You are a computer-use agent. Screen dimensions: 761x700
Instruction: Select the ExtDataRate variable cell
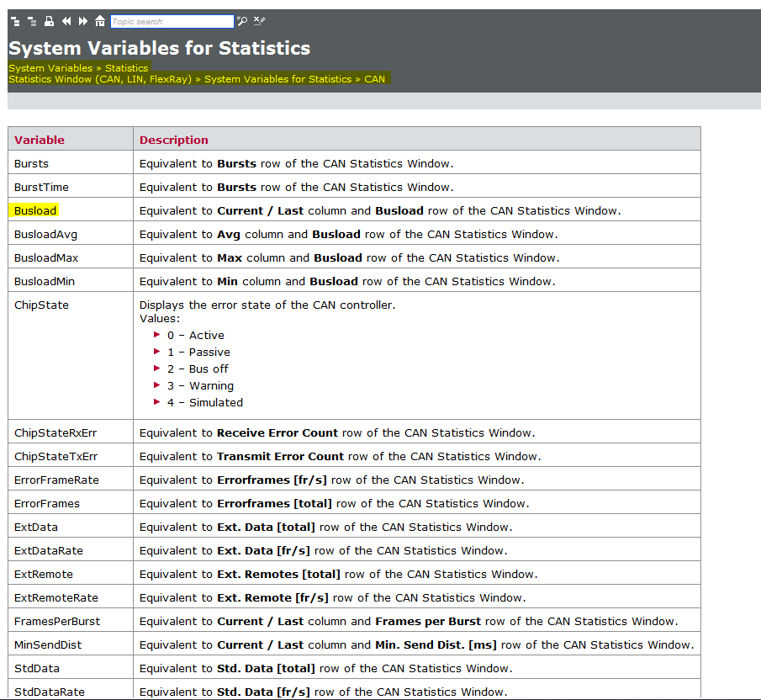tap(71, 550)
